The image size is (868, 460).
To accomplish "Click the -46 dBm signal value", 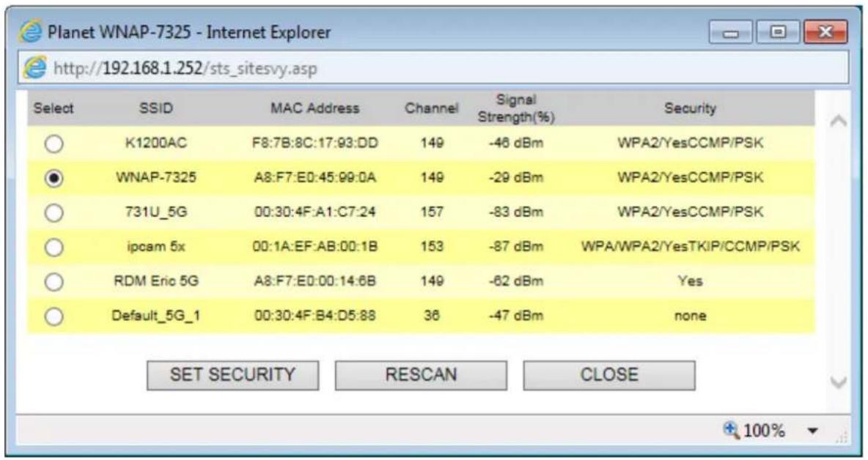I will click(516, 144).
